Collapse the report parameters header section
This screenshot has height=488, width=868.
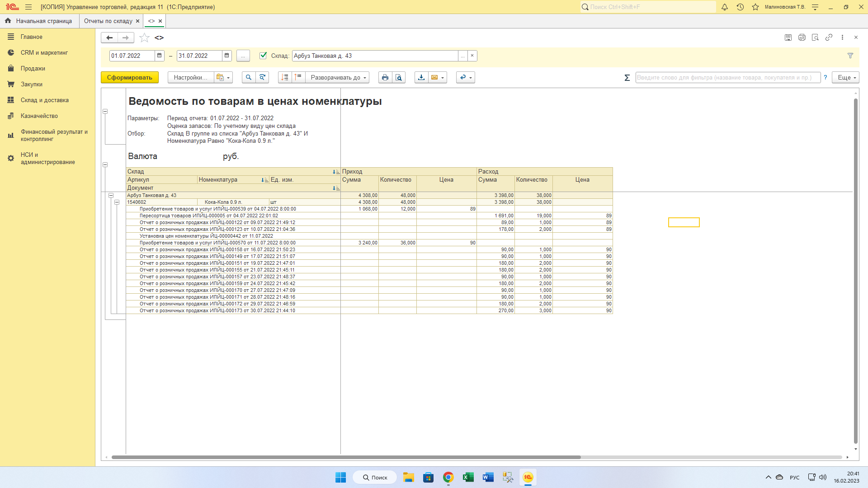(105, 112)
